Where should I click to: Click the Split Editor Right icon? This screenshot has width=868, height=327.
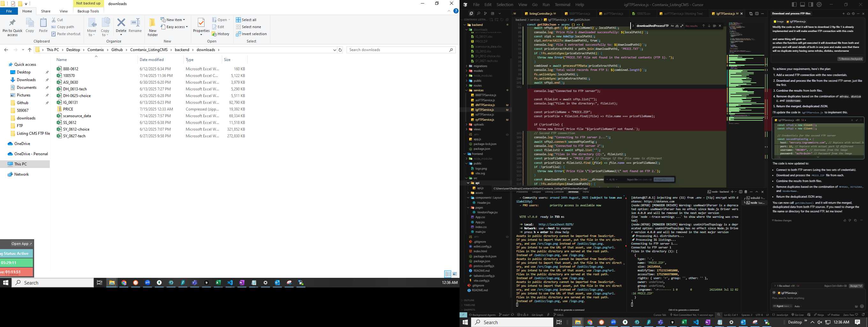click(757, 13)
